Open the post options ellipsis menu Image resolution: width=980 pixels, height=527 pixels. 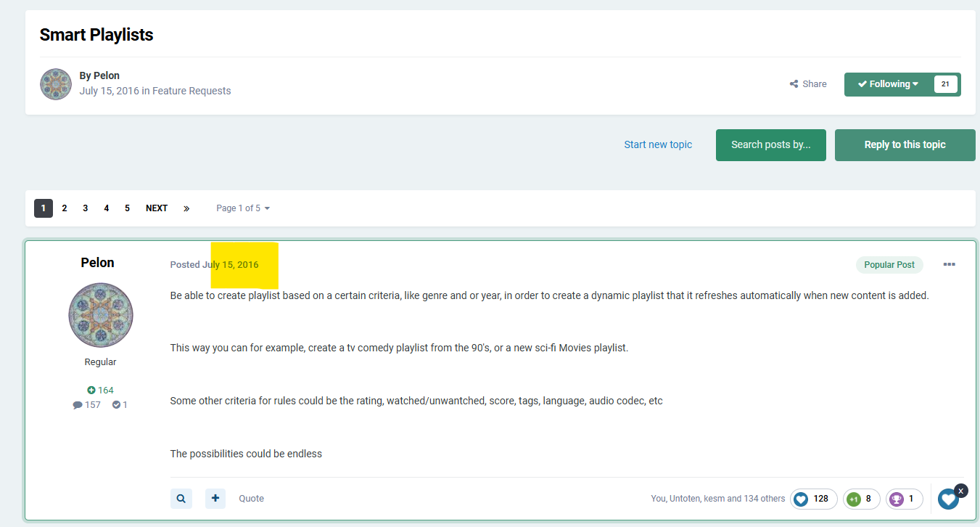point(949,264)
